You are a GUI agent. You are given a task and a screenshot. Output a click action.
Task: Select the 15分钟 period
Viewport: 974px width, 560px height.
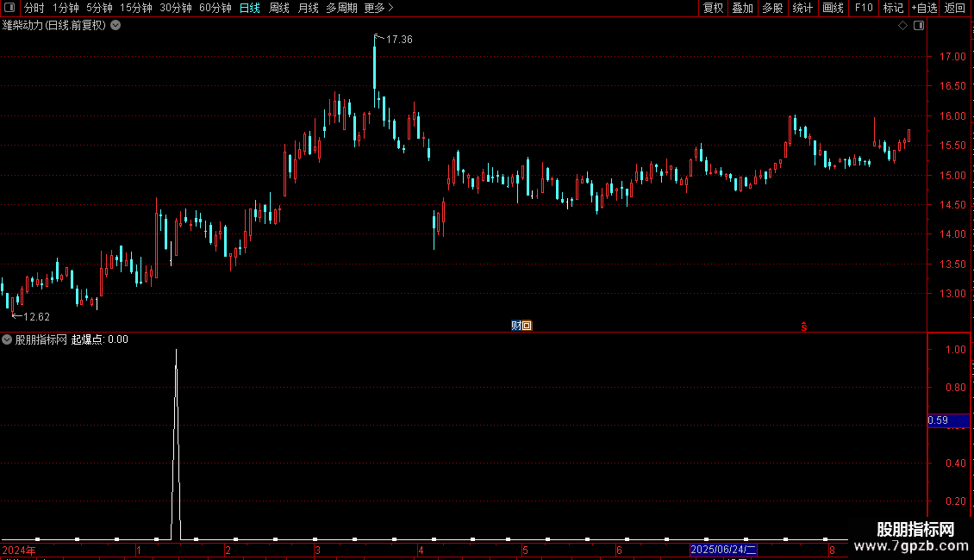pos(135,8)
